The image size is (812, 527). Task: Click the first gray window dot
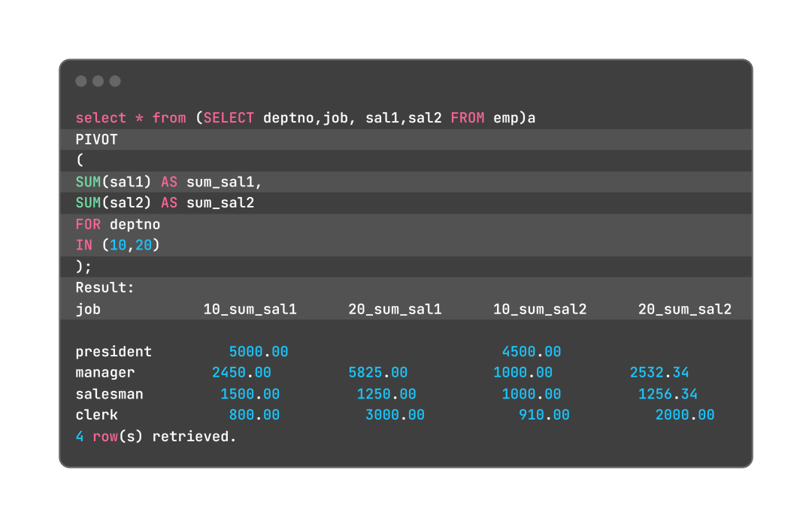point(80,80)
